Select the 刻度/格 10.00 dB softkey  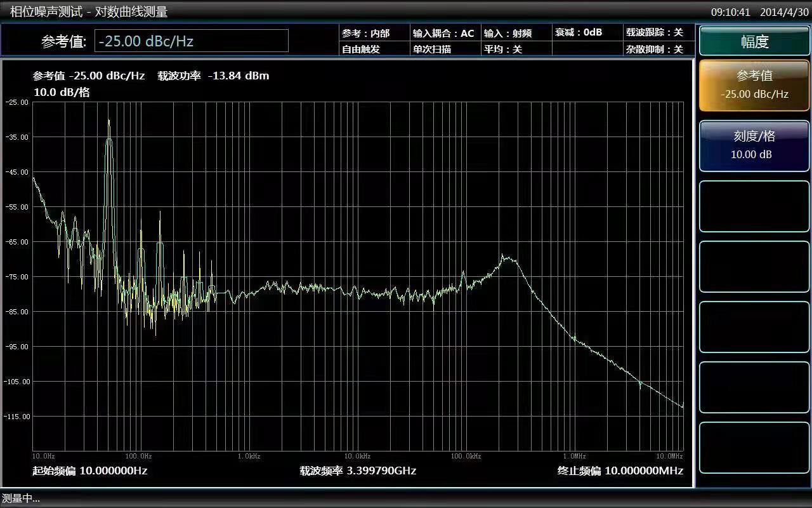click(754, 145)
